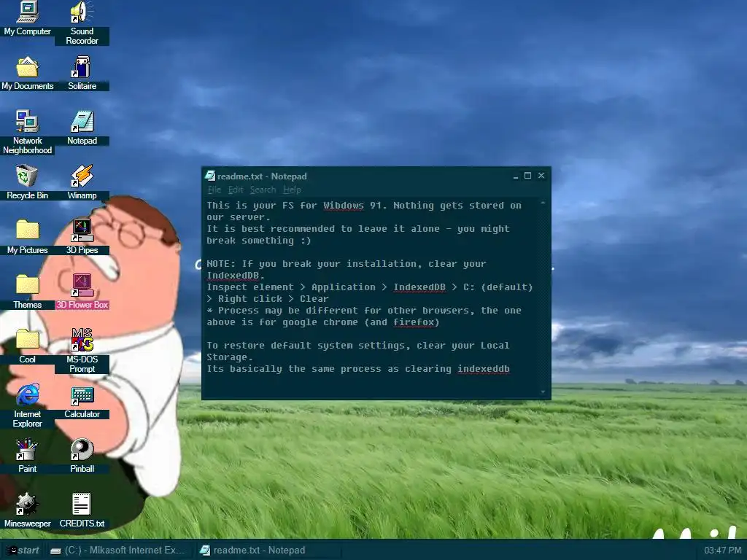Open the Cool folder on desktop
Screen dimensions: 747x560
point(27,346)
